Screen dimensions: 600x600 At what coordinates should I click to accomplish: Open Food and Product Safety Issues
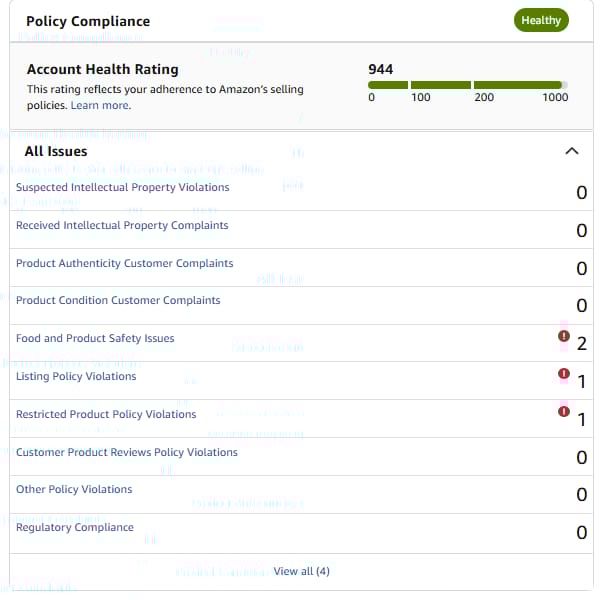click(95, 338)
